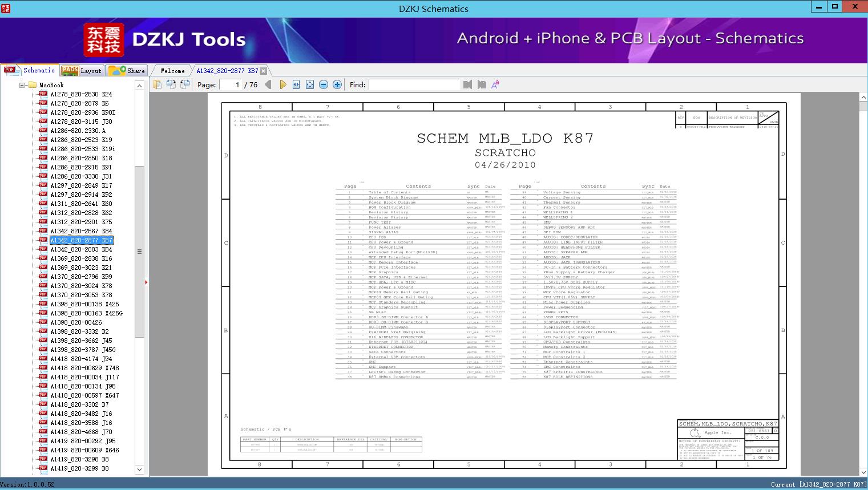The height and width of the screenshot is (490, 868).
Task: Go to the next page
Action: point(282,84)
